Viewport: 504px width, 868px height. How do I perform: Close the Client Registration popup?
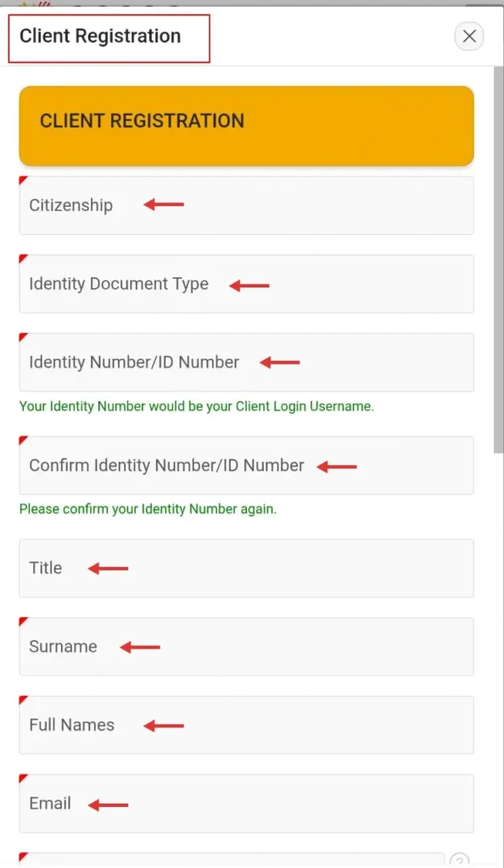coord(468,36)
